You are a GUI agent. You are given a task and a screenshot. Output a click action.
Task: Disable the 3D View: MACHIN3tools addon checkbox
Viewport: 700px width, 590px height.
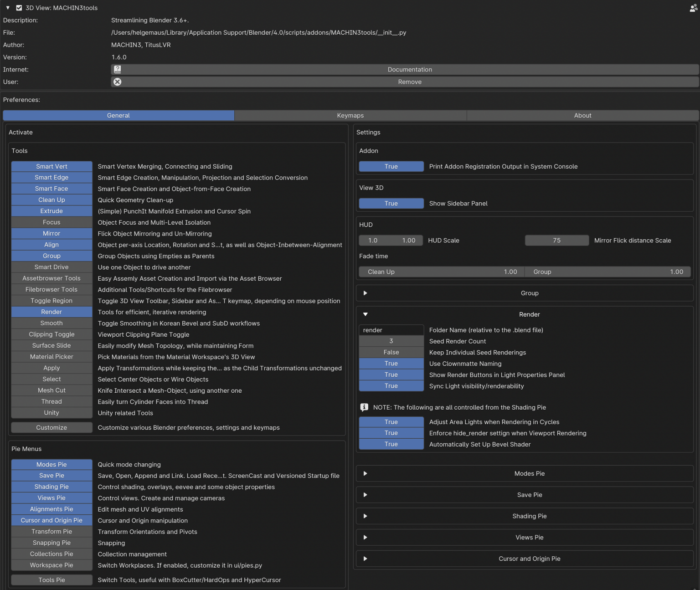pos(19,7)
